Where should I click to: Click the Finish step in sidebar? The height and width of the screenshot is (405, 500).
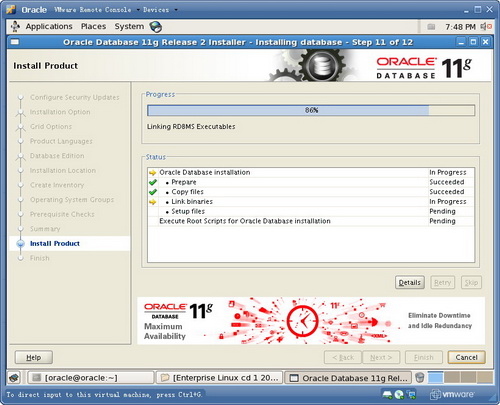click(x=40, y=258)
